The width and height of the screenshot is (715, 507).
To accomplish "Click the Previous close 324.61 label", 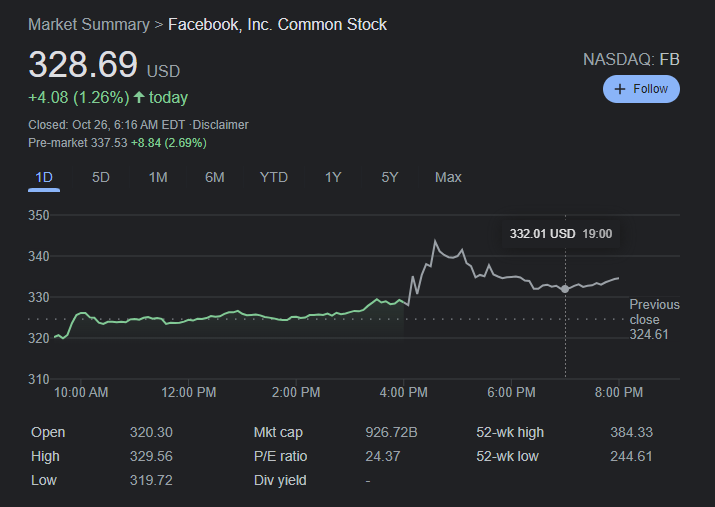I will 654,320.
